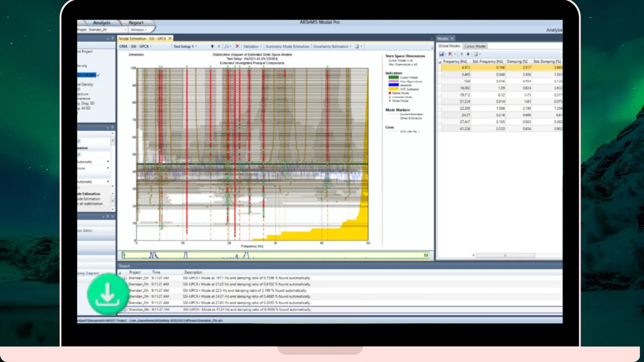Click the grey up arrow in Modes panel
Screen dimensions: 644x362
point(461,54)
